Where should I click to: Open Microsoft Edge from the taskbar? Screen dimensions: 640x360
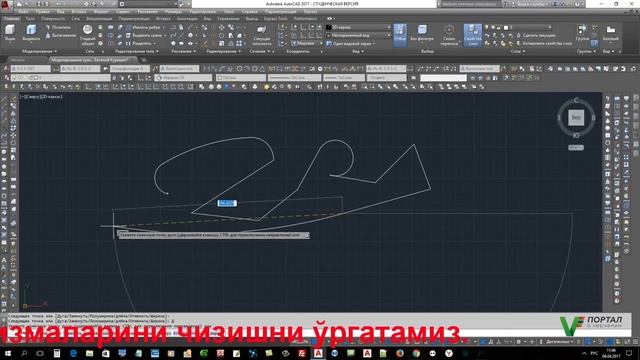[73, 353]
